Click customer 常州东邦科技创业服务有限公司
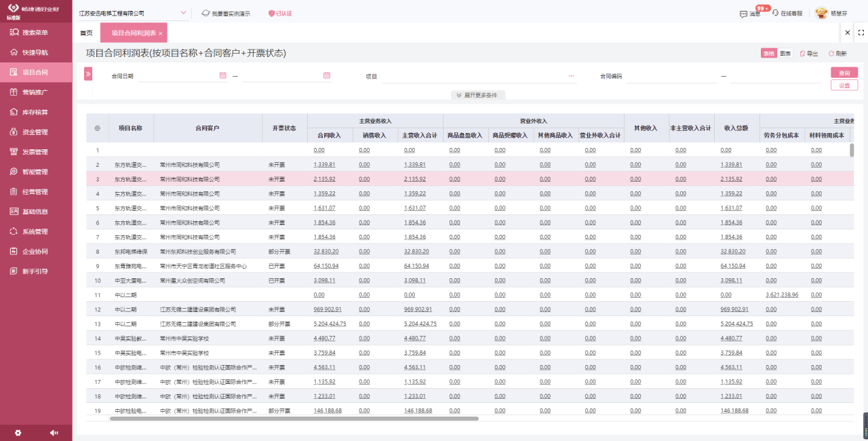 [198, 252]
